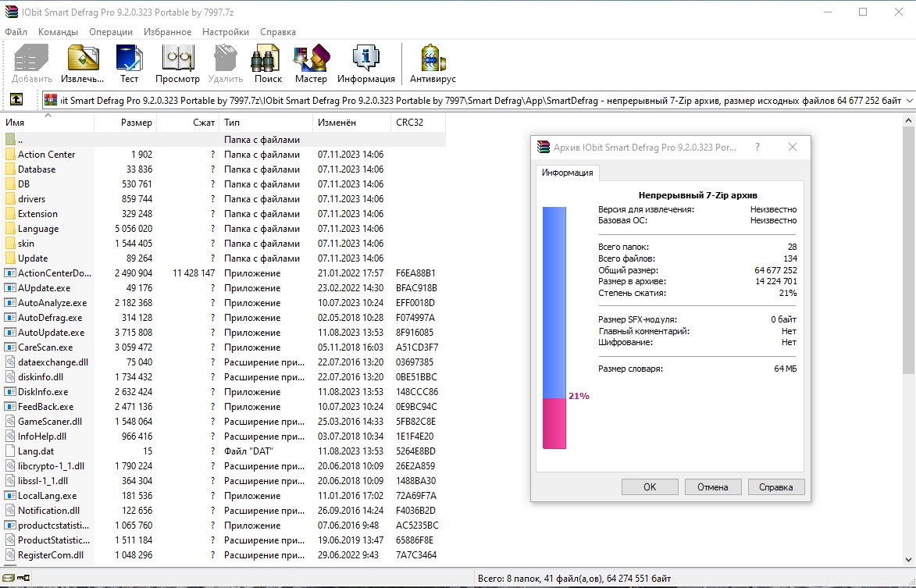Viewport: 916px width, 588px height.
Task: Close the archive information dialog
Action: [792, 147]
